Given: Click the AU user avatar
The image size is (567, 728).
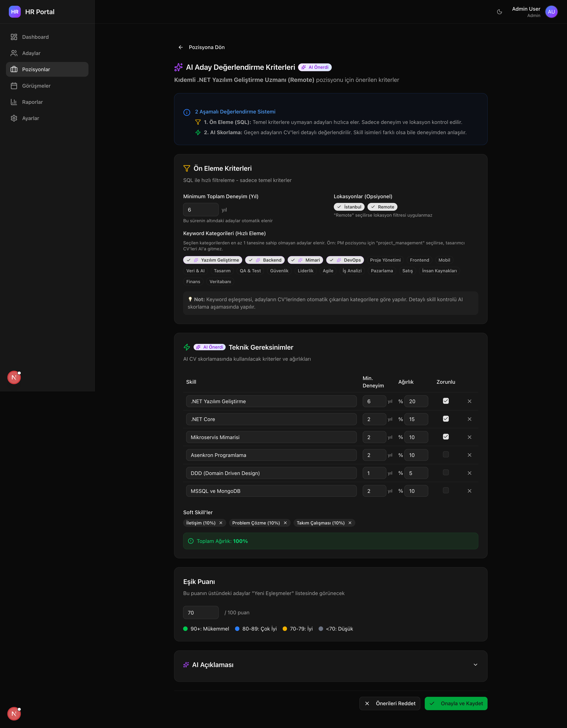Looking at the screenshot, I should [551, 12].
